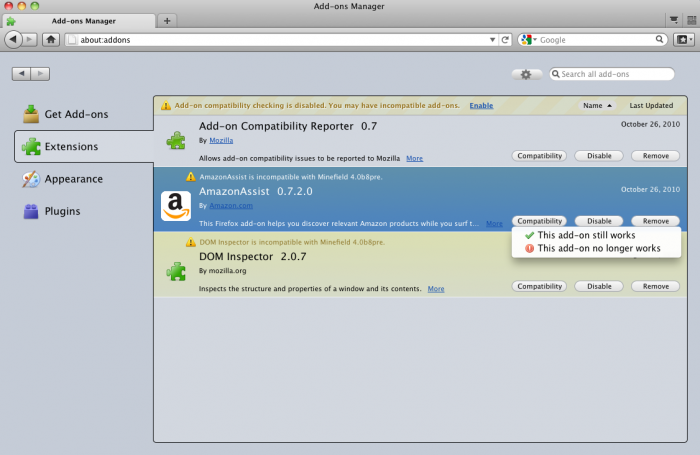Disable the DOM Inspector extension
700x455 pixels.
[599, 286]
